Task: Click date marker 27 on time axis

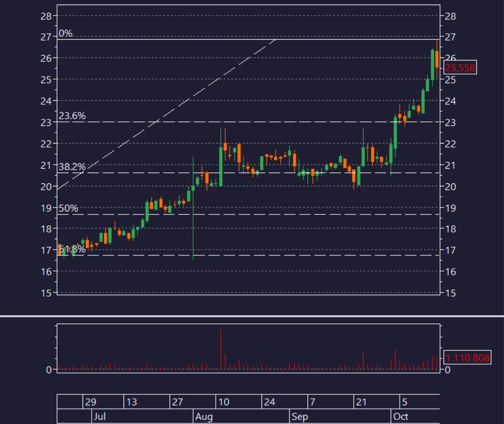Action: coord(177,402)
